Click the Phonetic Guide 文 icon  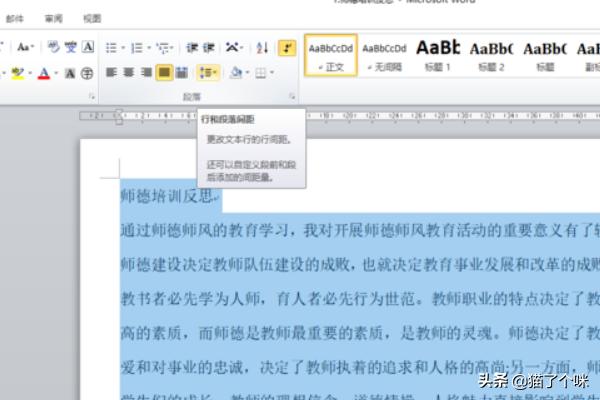coord(71,47)
